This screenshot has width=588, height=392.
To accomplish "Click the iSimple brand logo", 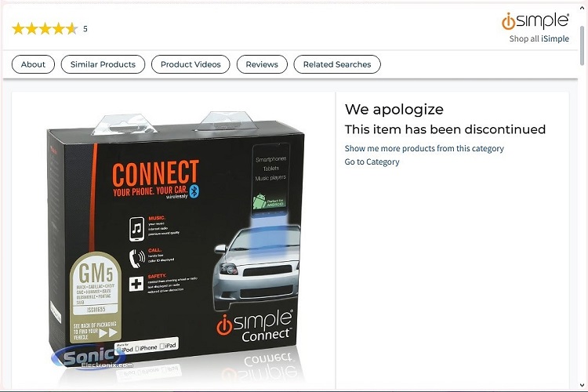I will pos(535,21).
